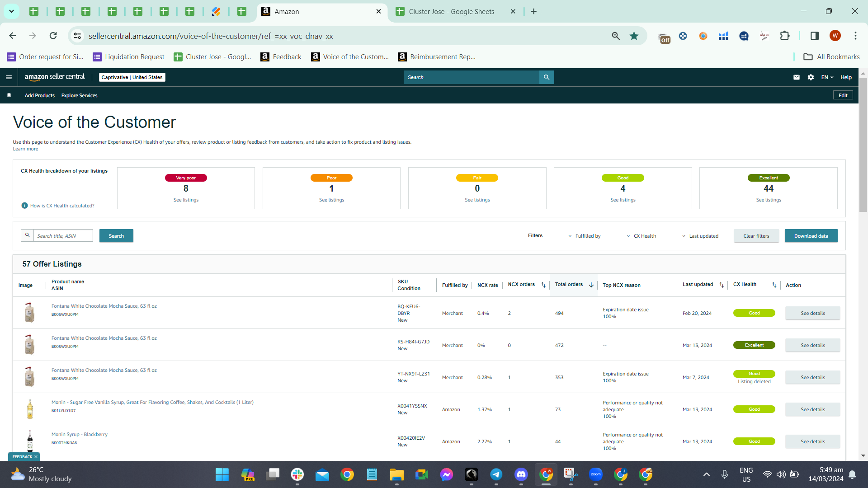
Task: Open Telegram from the taskbar
Action: [x=496, y=474]
